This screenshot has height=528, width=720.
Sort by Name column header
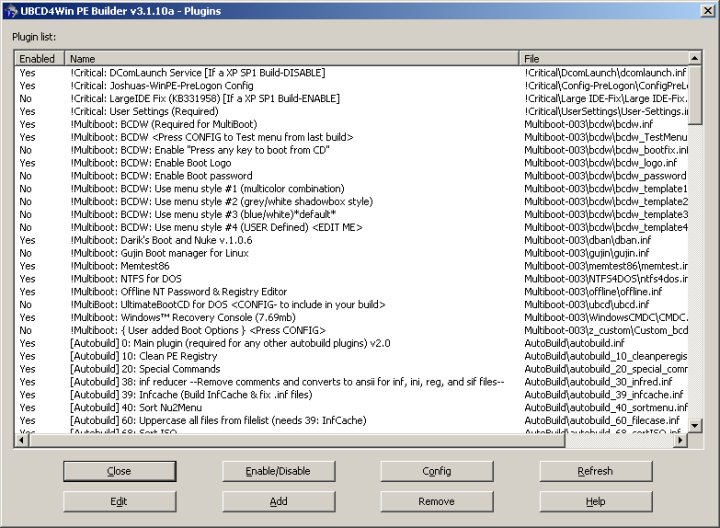pos(292,58)
